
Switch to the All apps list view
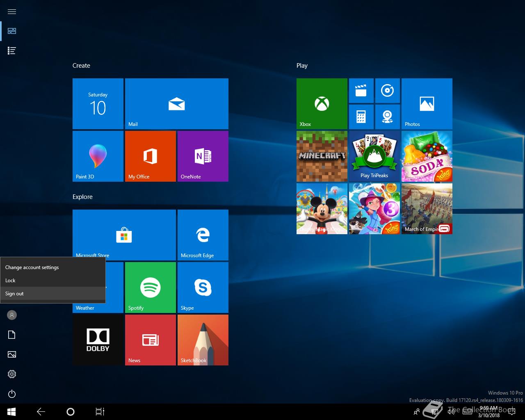[12, 51]
